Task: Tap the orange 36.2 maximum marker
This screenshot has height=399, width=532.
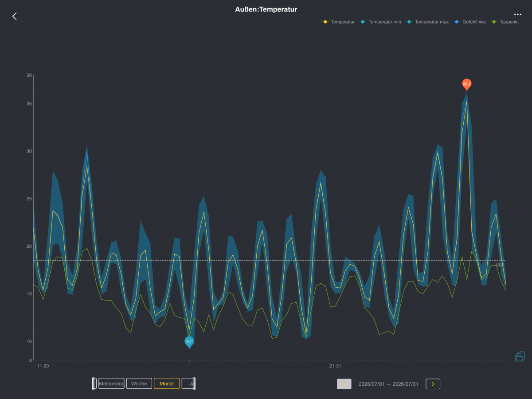Action: click(x=467, y=84)
